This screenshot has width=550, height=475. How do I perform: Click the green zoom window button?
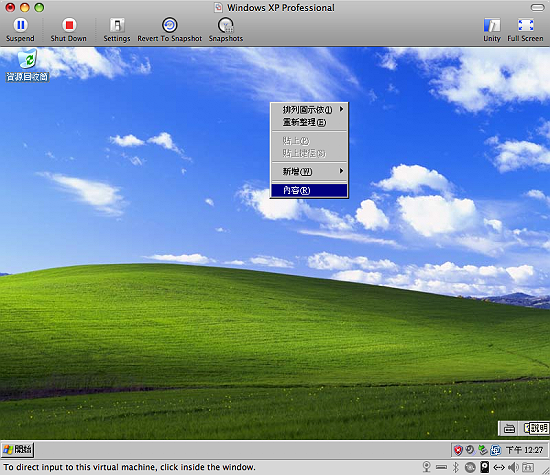pos(39,7)
